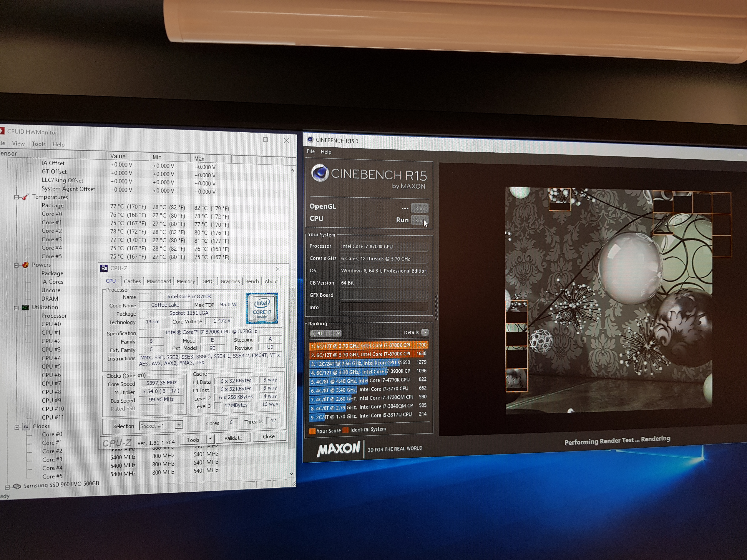Click the HWMonitor scrollbar down arrow
This screenshot has height=560, width=747.
click(x=291, y=474)
